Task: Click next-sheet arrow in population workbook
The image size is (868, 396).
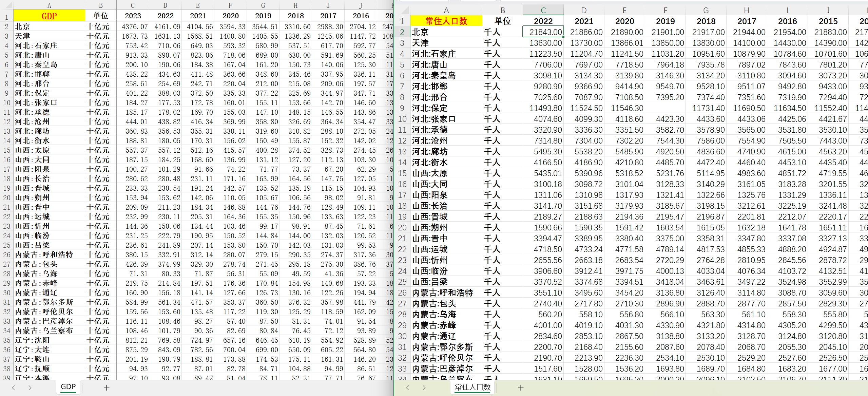Action: 424,388
